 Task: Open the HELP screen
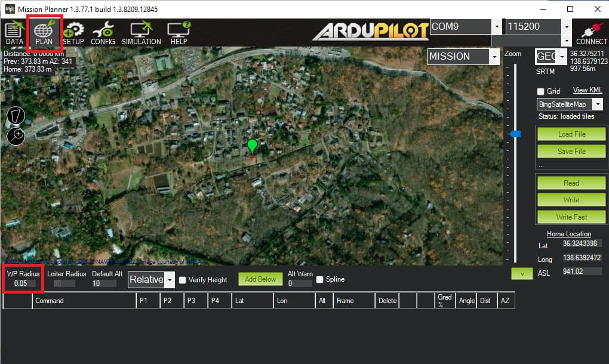pos(179,33)
